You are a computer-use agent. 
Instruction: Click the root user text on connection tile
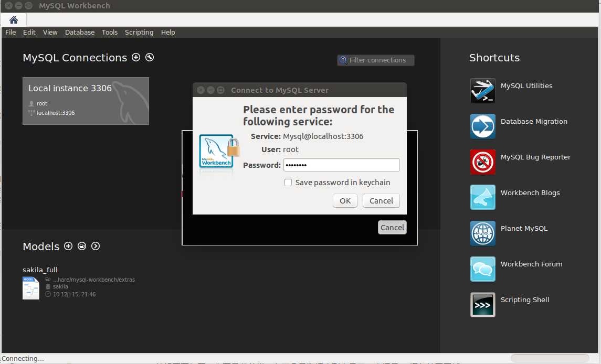[x=42, y=103]
